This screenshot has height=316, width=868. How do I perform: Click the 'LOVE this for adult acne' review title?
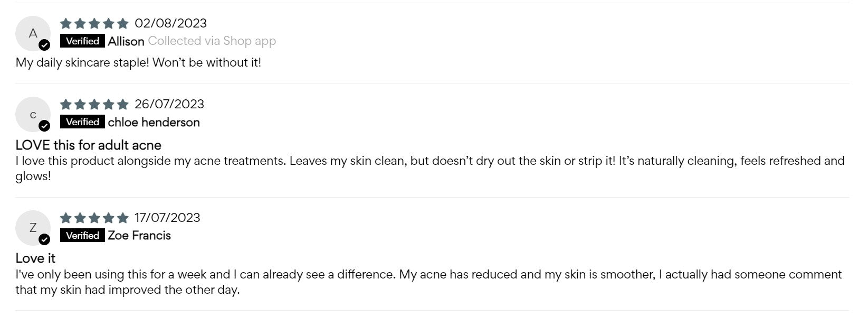(88, 145)
